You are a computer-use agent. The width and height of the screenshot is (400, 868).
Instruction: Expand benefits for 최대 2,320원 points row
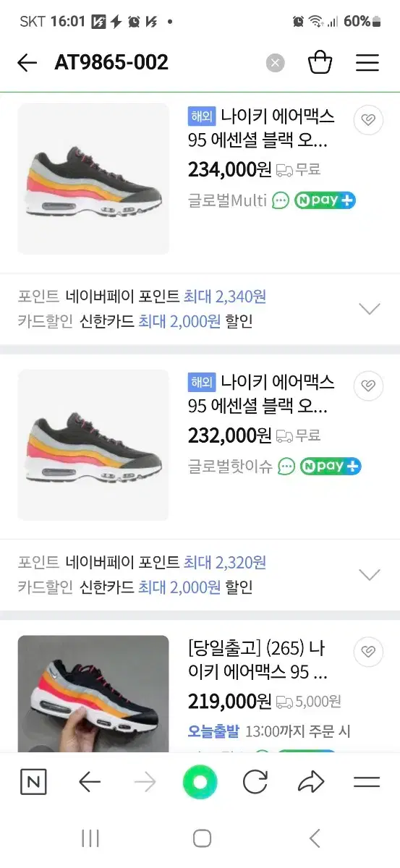click(x=370, y=575)
